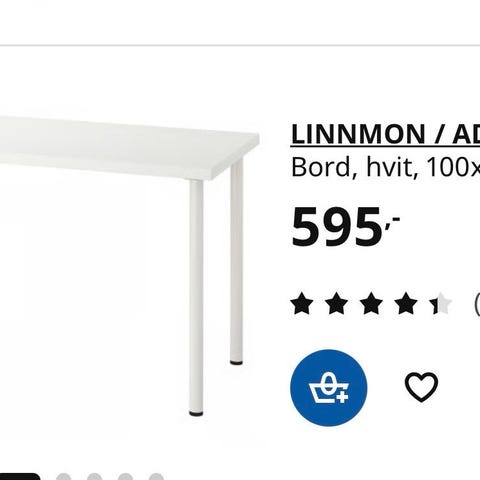This screenshot has width=480, height=480.
Task: Add LINNMON table to shopping basket
Action: [329, 388]
